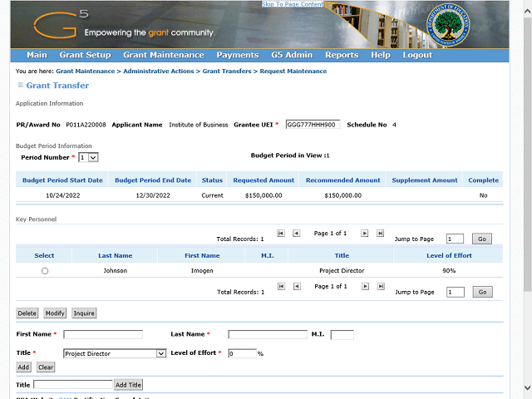Open the Reports menu
This screenshot has height=399, width=532.
tap(342, 55)
